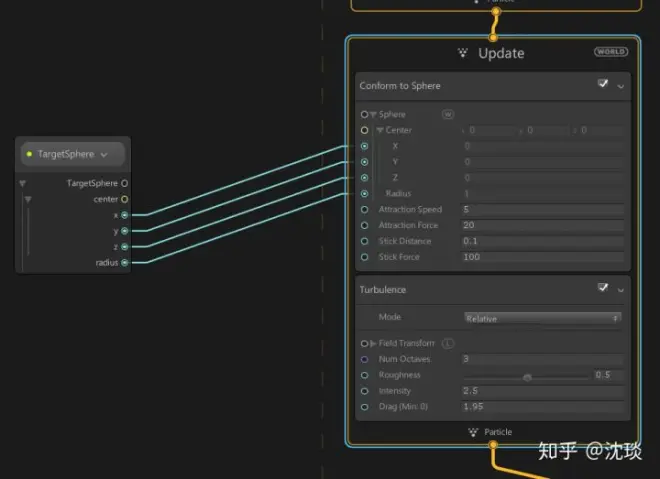This screenshot has width=660, height=479.
Task: Click the z output port on TargetSphere node
Action: [x=125, y=247]
